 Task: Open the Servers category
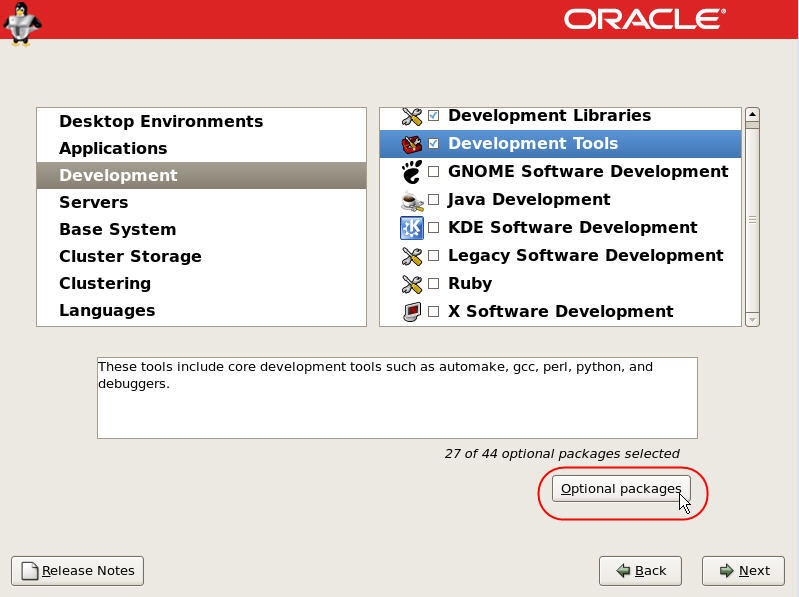coord(201,202)
